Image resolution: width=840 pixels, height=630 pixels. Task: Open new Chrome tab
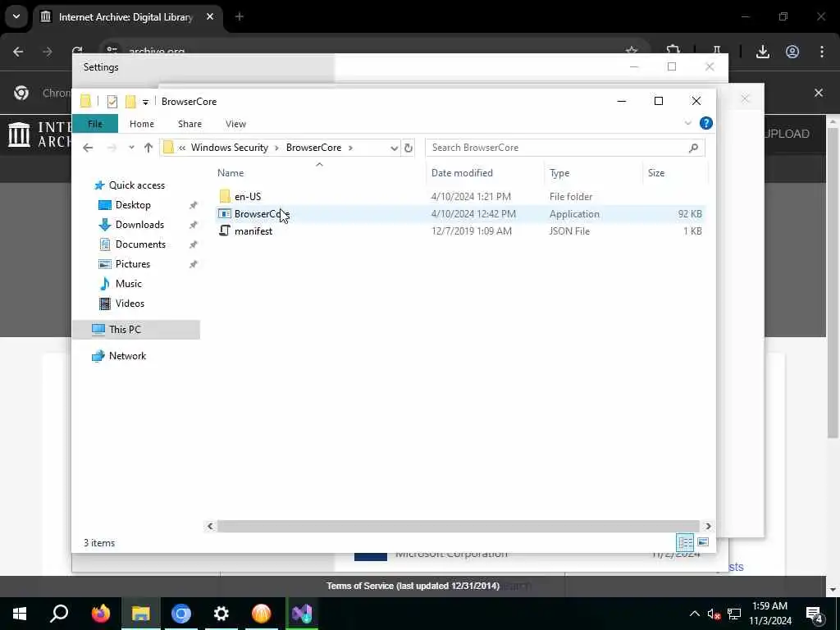point(240,16)
